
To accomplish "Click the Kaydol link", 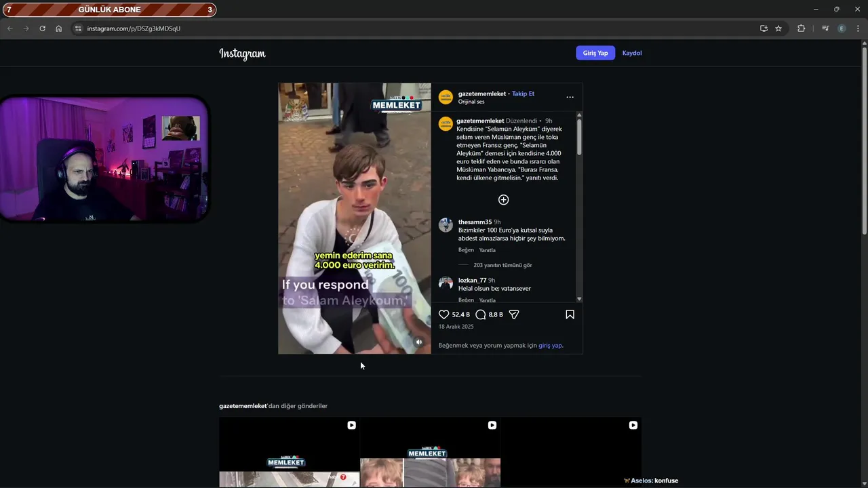I will pyautogui.click(x=632, y=53).
